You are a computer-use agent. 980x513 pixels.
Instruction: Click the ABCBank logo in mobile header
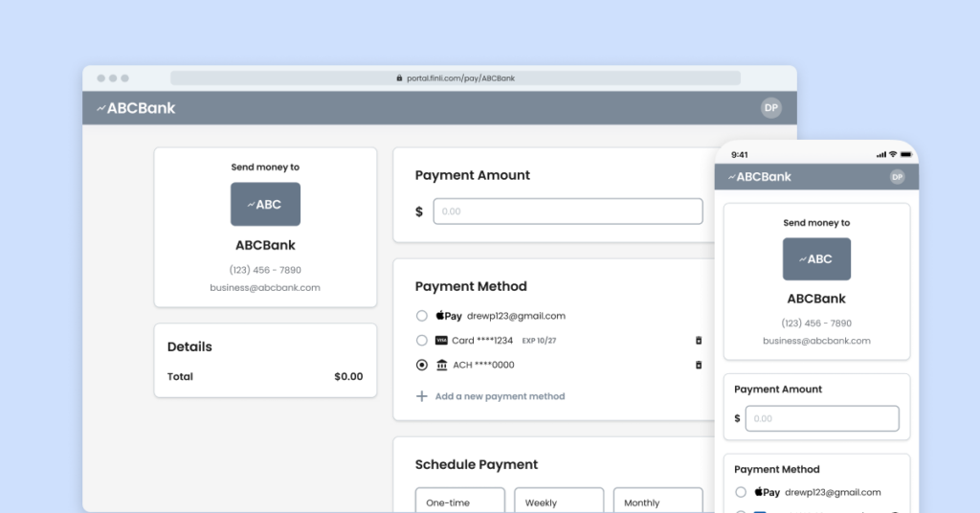759,177
